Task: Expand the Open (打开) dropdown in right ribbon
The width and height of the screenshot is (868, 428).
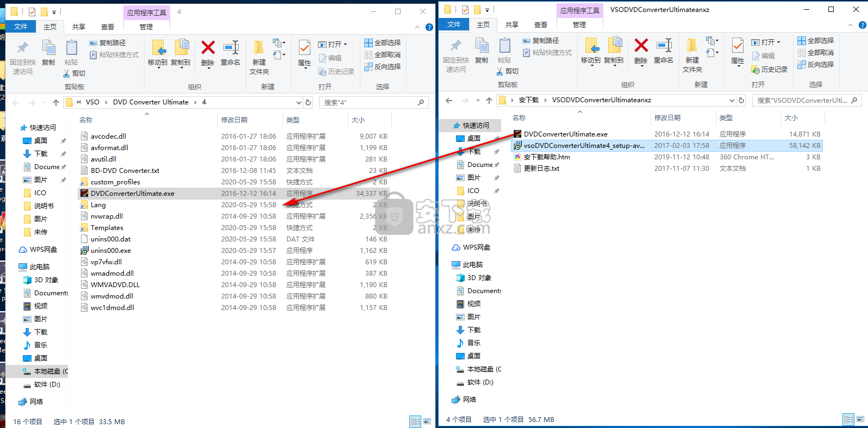Action: coord(778,42)
